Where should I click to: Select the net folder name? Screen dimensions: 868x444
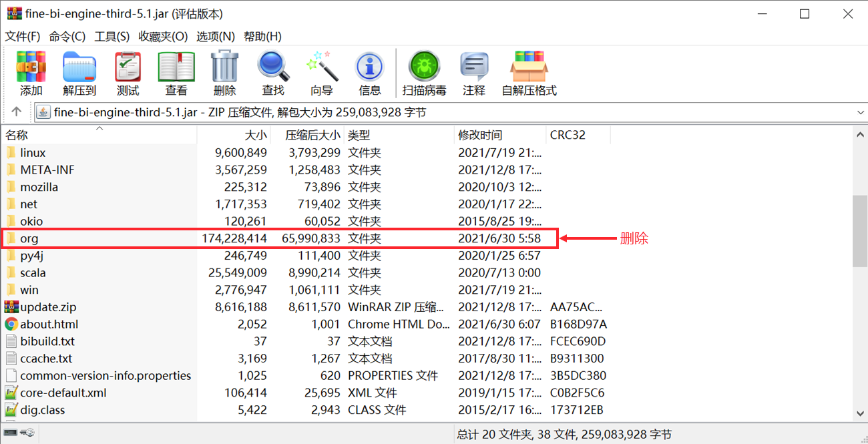click(x=29, y=204)
